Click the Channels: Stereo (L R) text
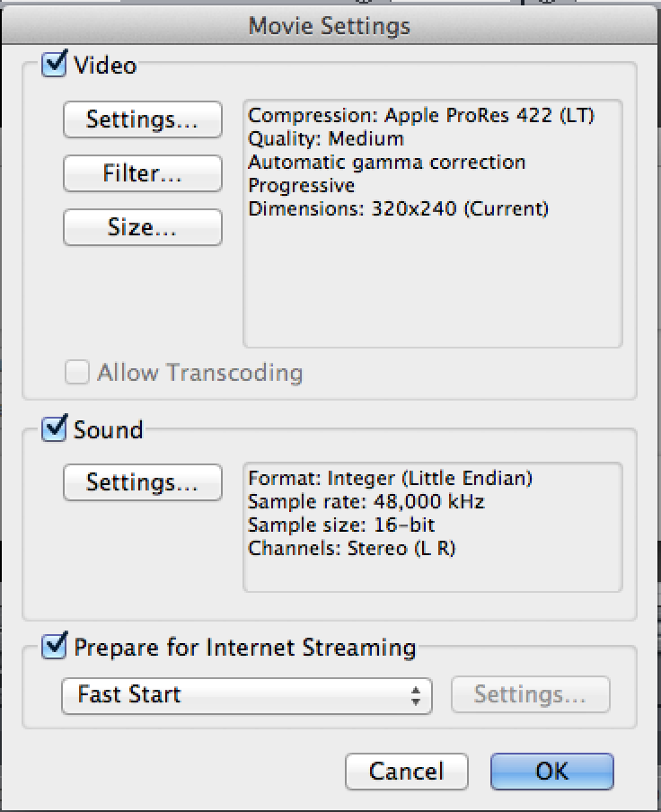661x812 pixels. 351,548
